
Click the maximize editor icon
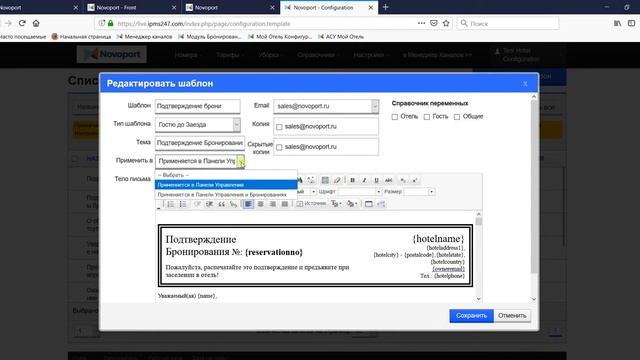(369, 204)
